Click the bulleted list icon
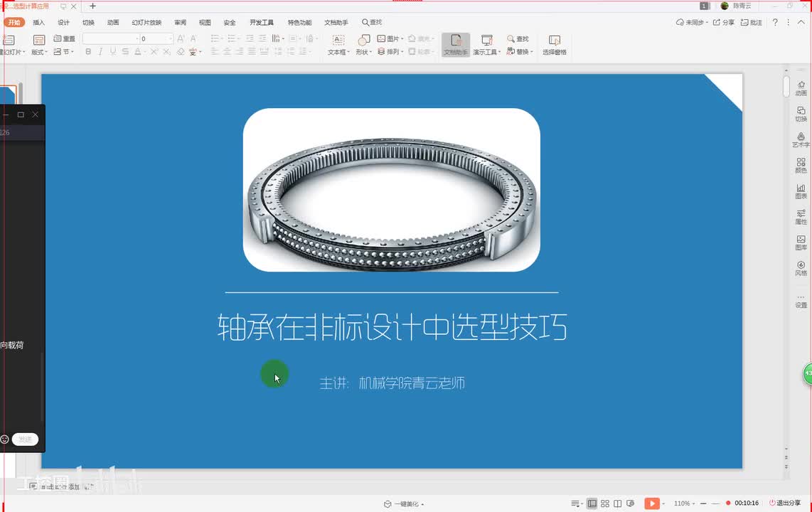Screen dimensions: 812x512 pyautogui.click(x=215, y=39)
